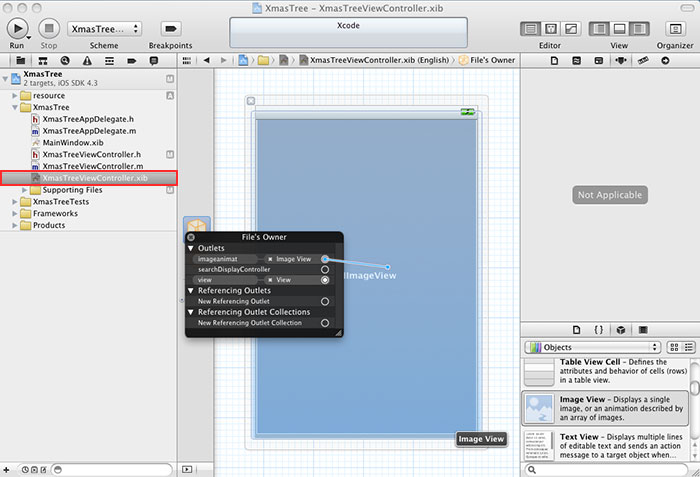Viewport: 700px width, 477px height.
Task: Select XmasTreeViewController.xib in navigator
Action: point(89,178)
